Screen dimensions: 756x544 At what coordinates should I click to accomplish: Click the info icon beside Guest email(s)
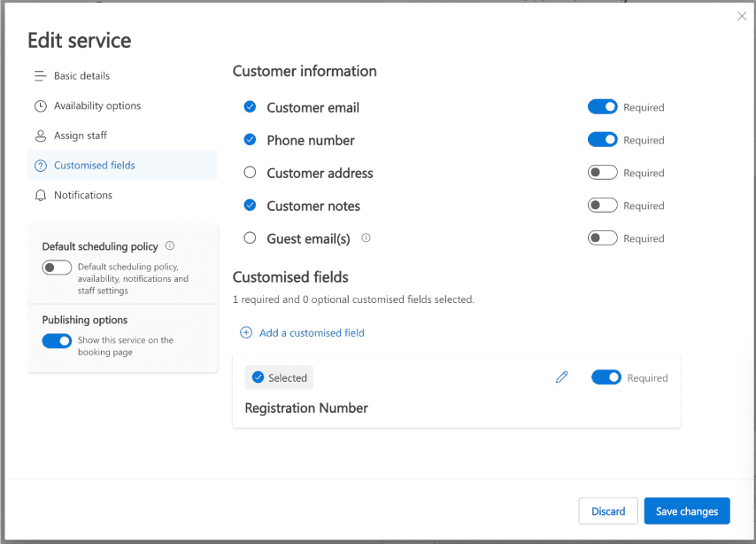tap(366, 238)
